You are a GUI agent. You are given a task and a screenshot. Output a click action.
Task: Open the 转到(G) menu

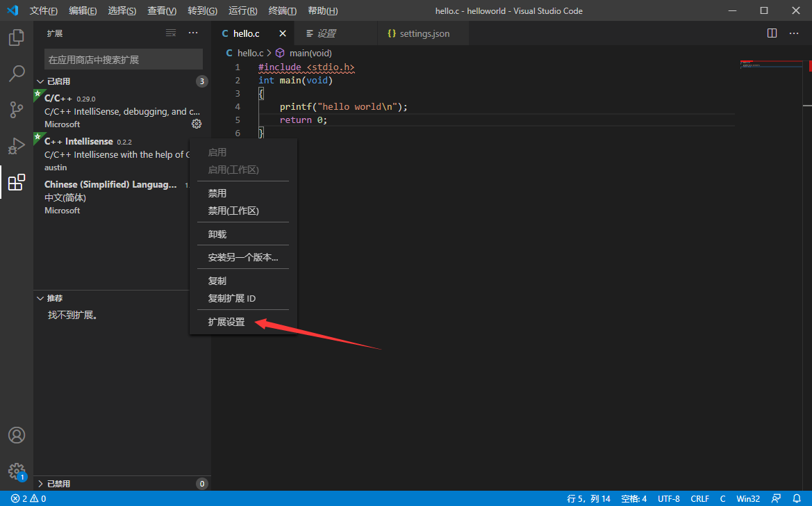click(203, 11)
